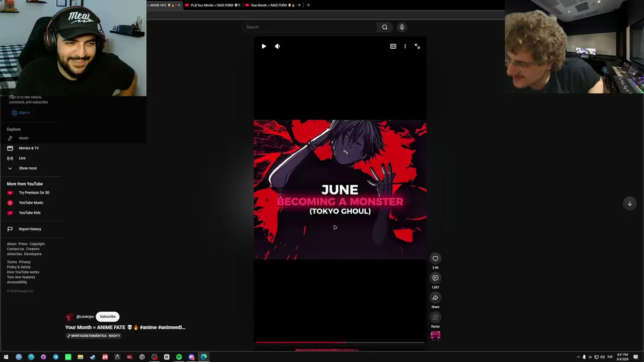Open Telegram from the taskbar
This screenshot has width=644, height=362.
click(x=55, y=357)
